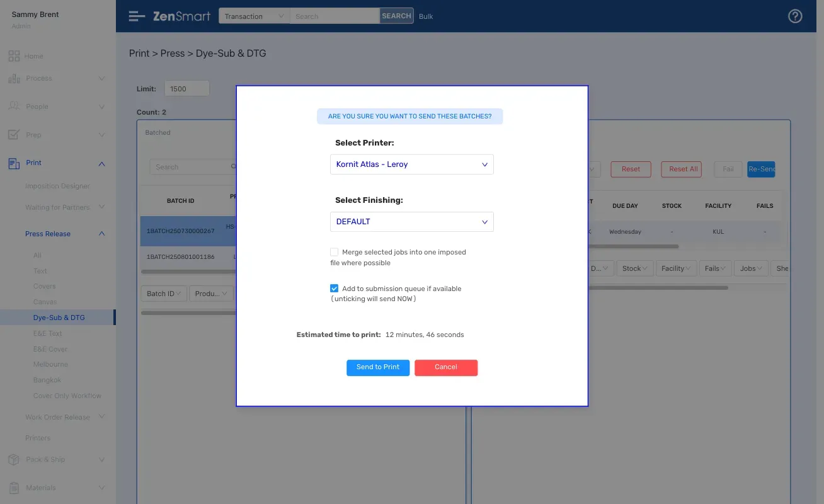Open the Stock filter dropdown
Viewport: 824px width, 504px height.
tap(636, 268)
